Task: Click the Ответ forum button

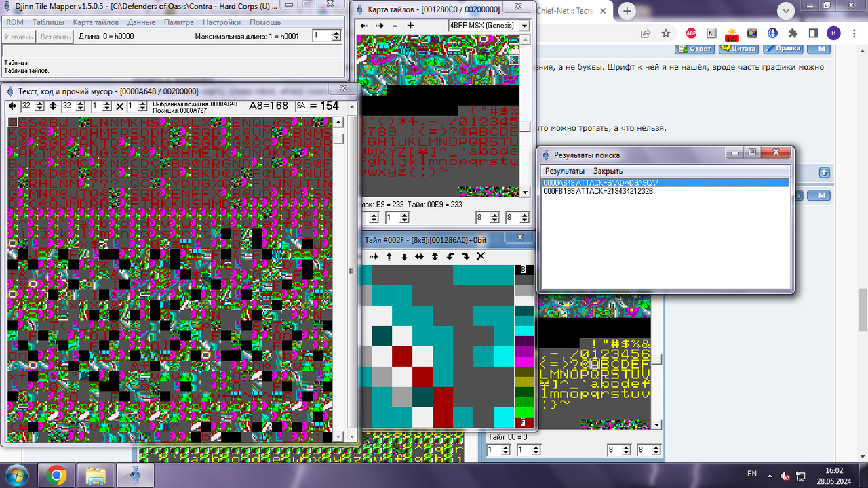Action: [694, 49]
